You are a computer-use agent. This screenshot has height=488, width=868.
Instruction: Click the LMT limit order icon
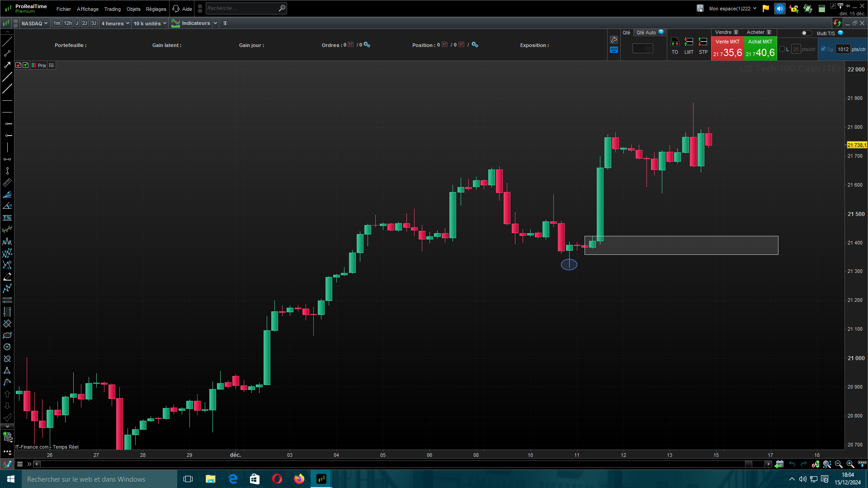tap(689, 42)
